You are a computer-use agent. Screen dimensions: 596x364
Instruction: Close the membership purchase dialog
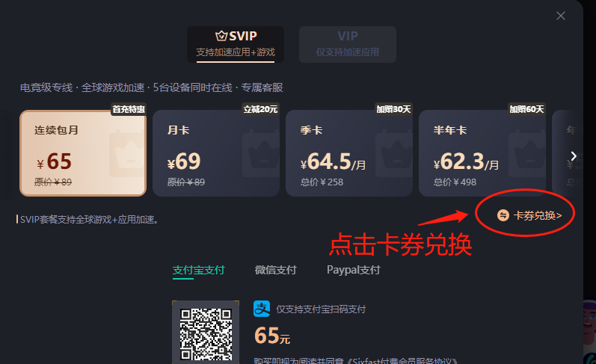pyautogui.click(x=561, y=16)
